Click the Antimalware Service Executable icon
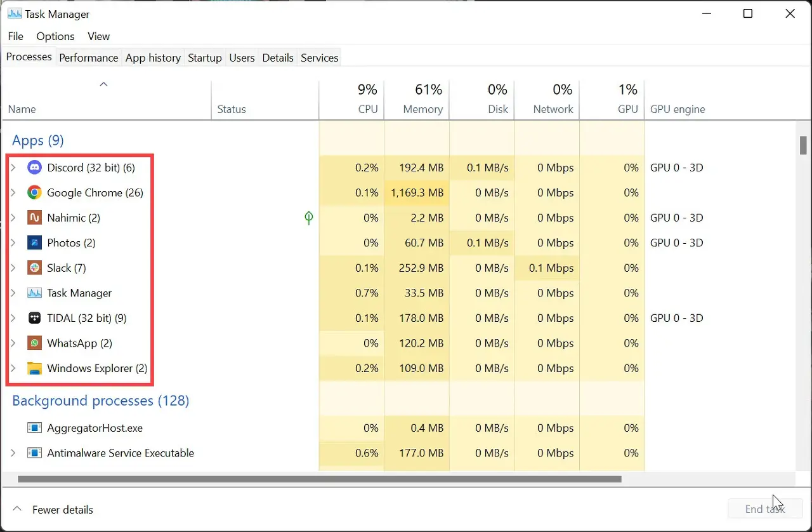 [34, 453]
